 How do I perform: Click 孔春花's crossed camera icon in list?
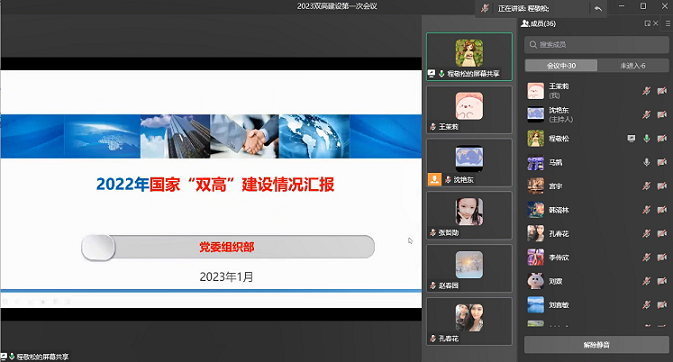click(662, 233)
